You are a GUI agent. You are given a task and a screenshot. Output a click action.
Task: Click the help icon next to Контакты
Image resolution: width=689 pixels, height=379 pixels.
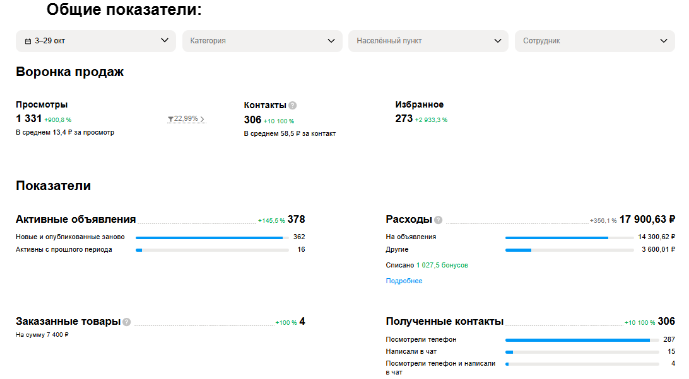(293, 105)
